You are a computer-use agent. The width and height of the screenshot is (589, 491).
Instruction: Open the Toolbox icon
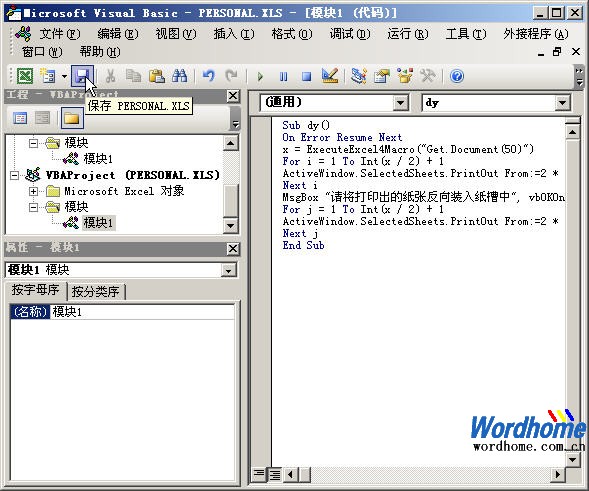tap(427, 76)
